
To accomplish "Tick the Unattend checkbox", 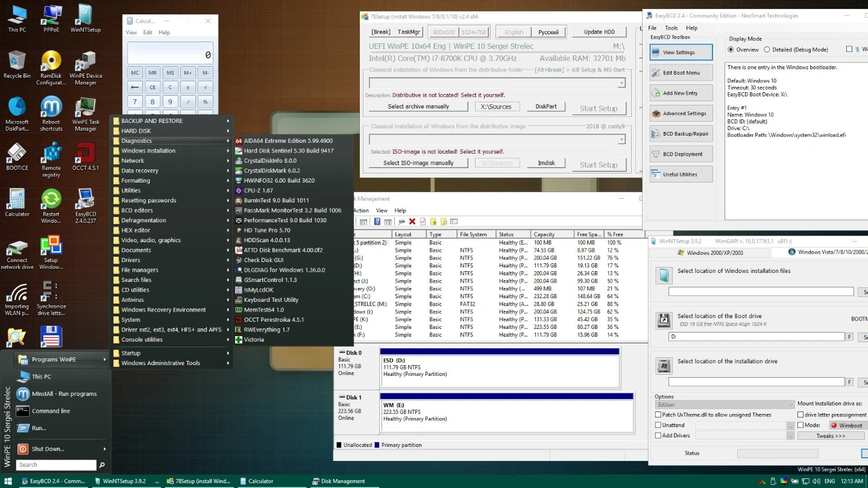I will point(658,425).
